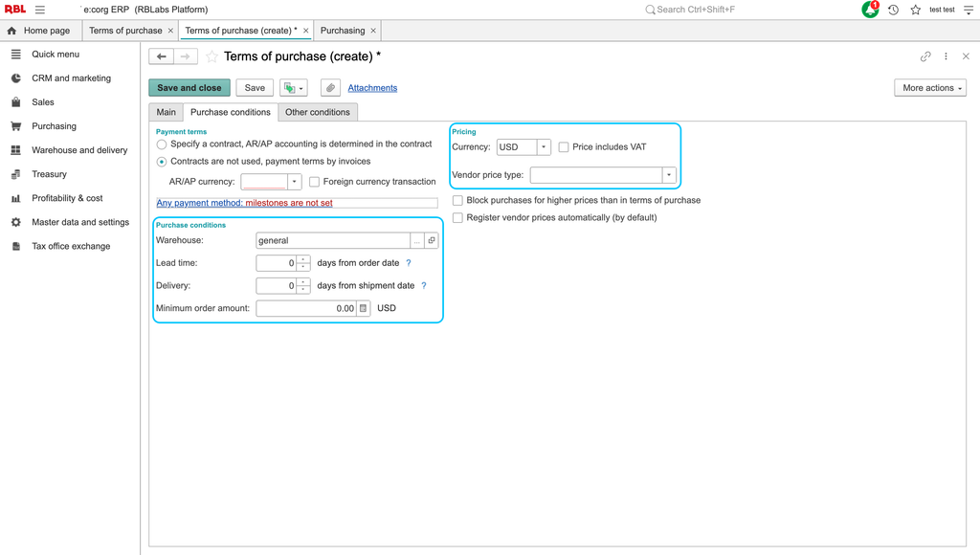980x555 pixels.
Task: Enable Block purchases for higher prices
Action: [x=458, y=201]
